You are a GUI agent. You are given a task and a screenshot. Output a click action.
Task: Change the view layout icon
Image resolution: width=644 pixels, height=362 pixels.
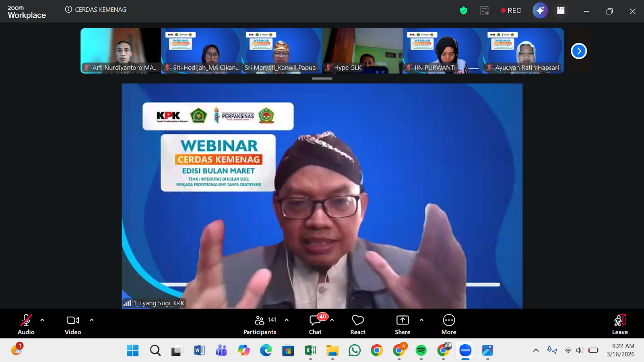coord(561,10)
